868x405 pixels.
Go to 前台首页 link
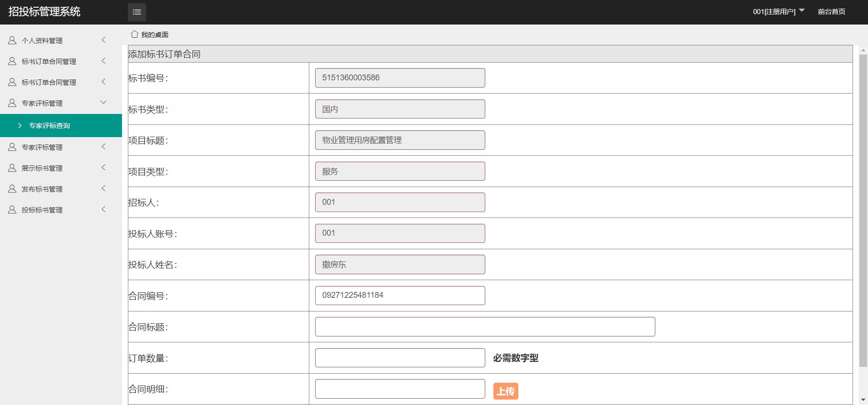(x=831, y=12)
